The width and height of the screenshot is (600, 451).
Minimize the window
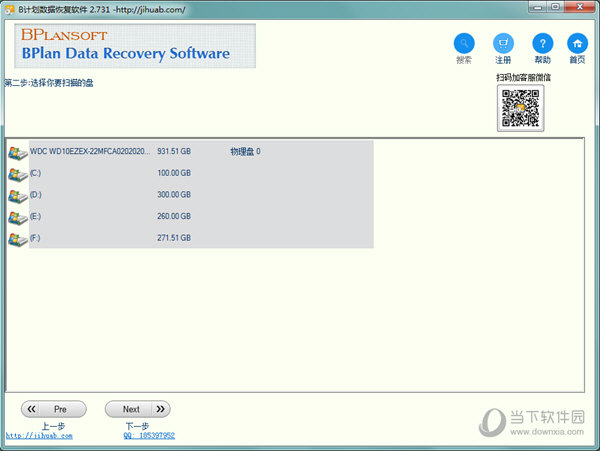(x=538, y=7)
